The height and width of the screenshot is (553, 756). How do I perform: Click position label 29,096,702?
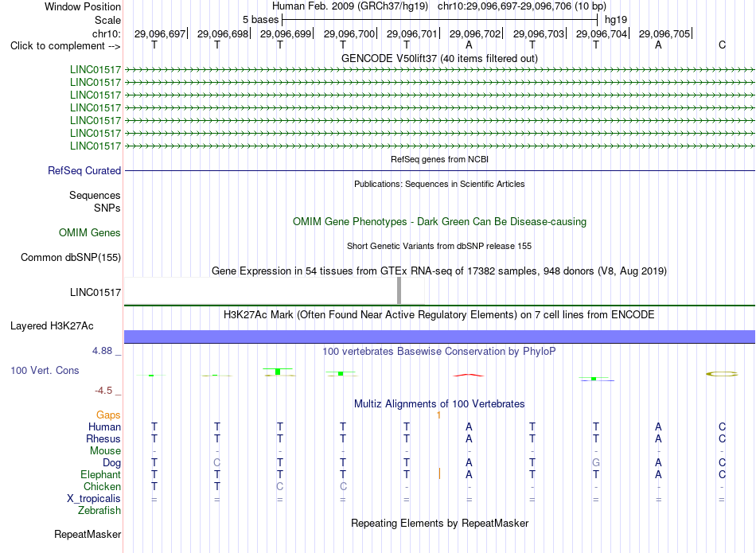(x=475, y=33)
